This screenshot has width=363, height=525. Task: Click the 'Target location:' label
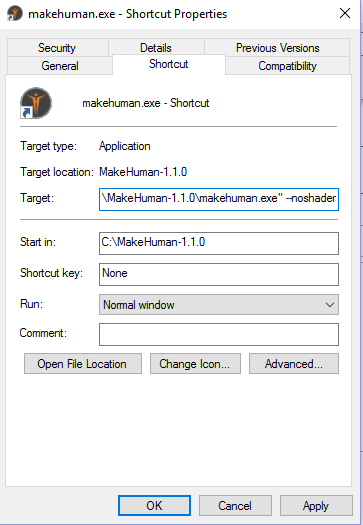click(57, 172)
